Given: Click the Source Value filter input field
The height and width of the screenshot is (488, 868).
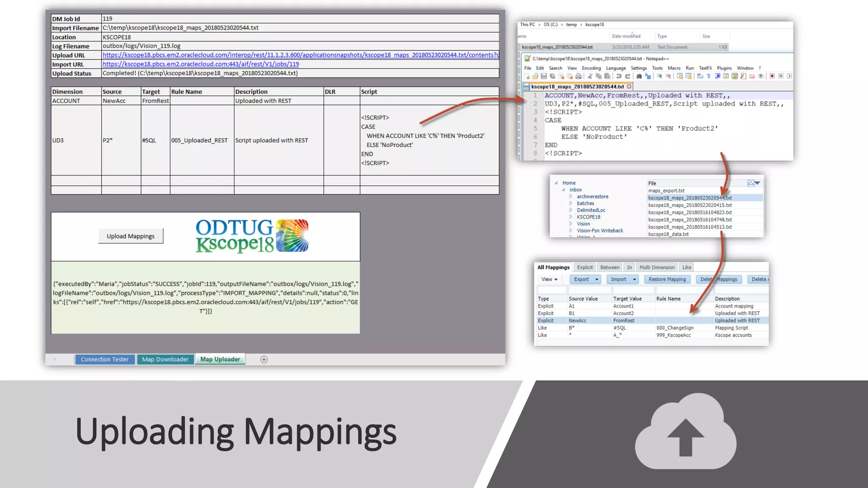Looking at the screenshot, I should (x=590, y=290).
